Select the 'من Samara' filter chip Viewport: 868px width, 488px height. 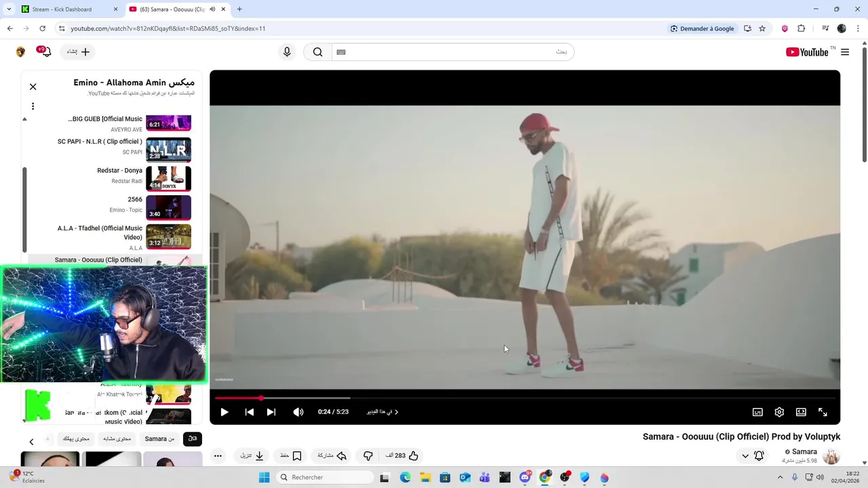[159, 439]
